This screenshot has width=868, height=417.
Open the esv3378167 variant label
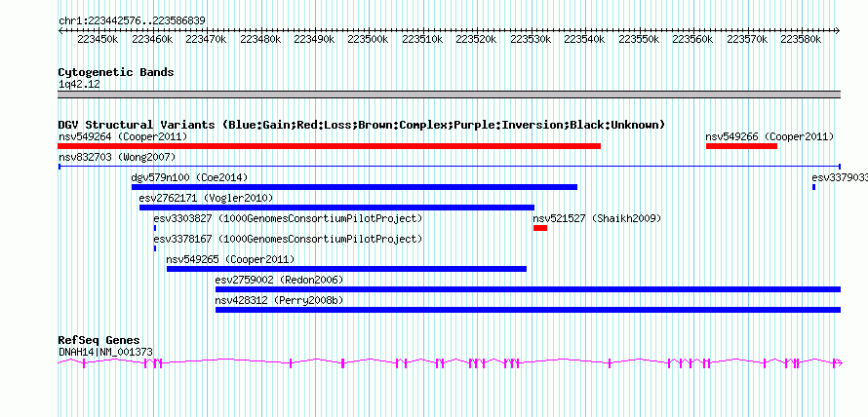click(x=288, y=239)
